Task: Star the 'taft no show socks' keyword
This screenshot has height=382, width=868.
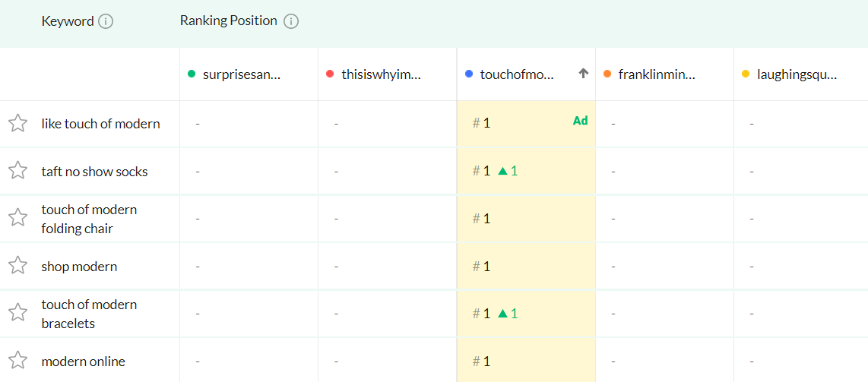Action: (x=18, y=171)
